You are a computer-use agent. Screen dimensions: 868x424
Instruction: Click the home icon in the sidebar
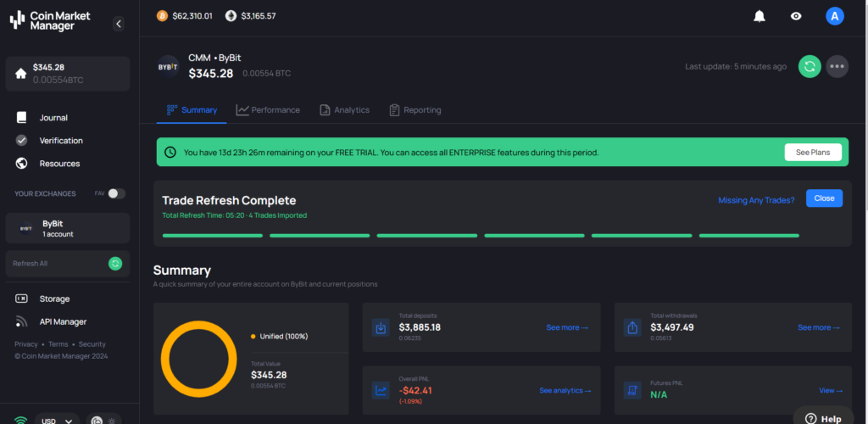tap(21, 74)
